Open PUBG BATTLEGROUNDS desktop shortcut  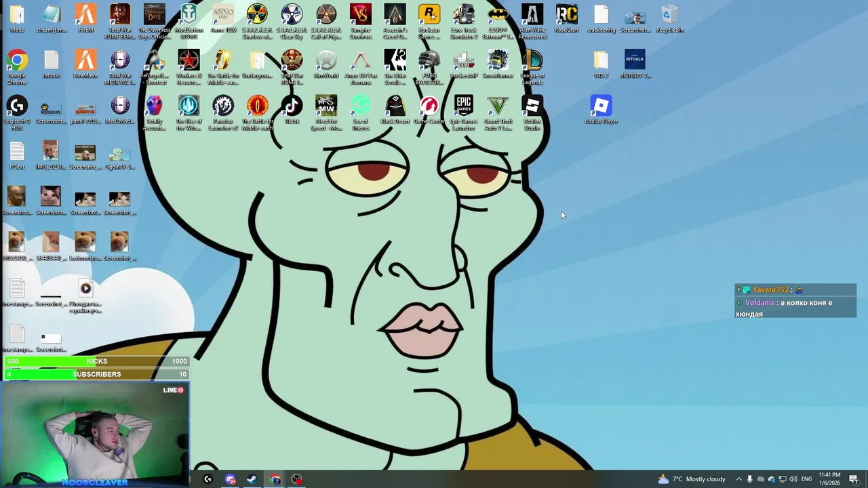point(429,67)
